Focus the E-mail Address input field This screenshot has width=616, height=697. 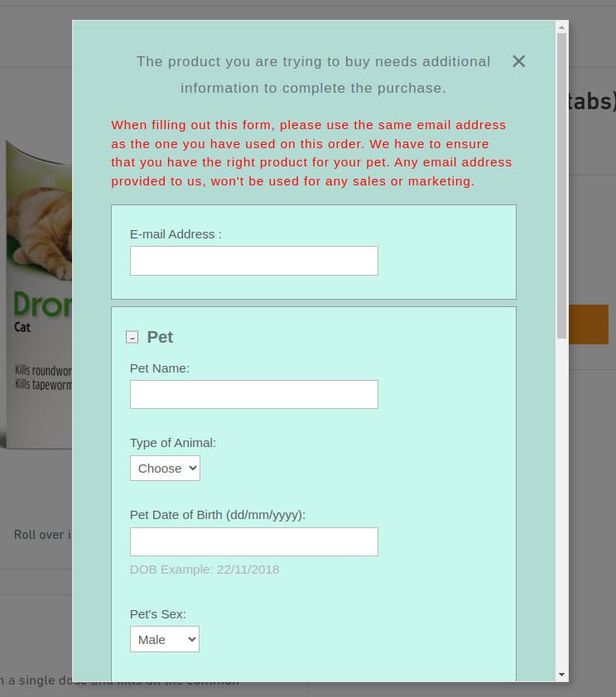pos(253,261)
